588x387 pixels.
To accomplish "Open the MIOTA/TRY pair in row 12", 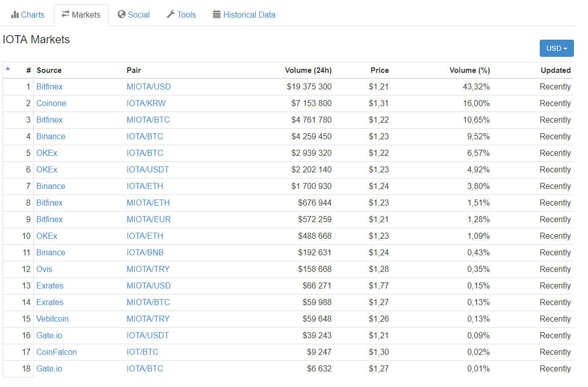I will 148,269.
